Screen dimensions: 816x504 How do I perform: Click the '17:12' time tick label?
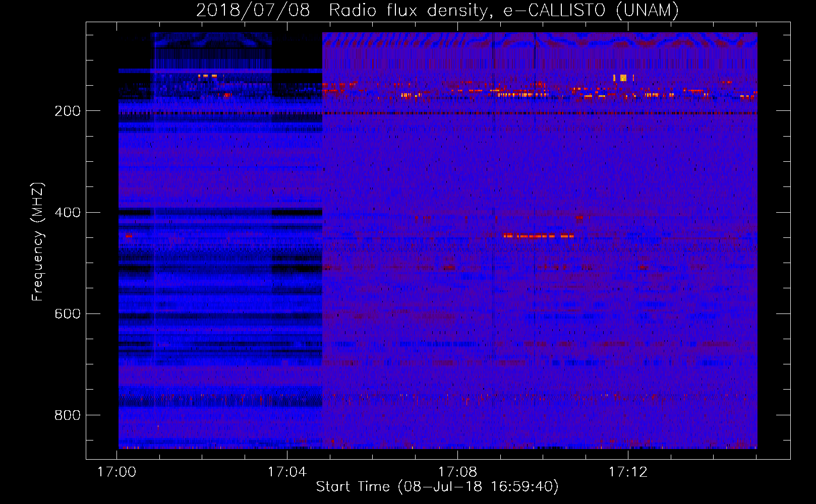pyautogui.click(x=628, y=472)
